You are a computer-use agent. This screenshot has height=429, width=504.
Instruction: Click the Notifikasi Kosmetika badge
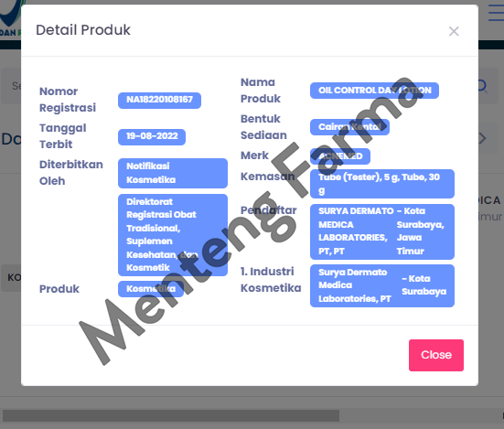coord(173,173)
